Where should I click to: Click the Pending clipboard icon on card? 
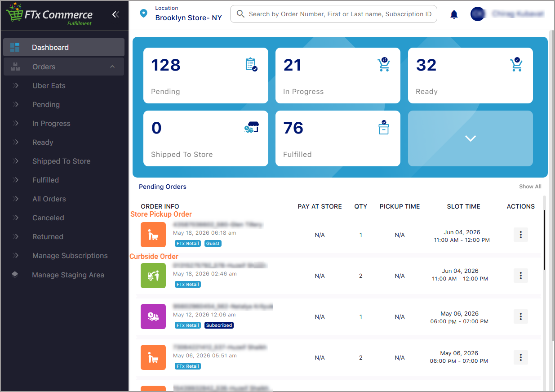(x=251, y=65)
